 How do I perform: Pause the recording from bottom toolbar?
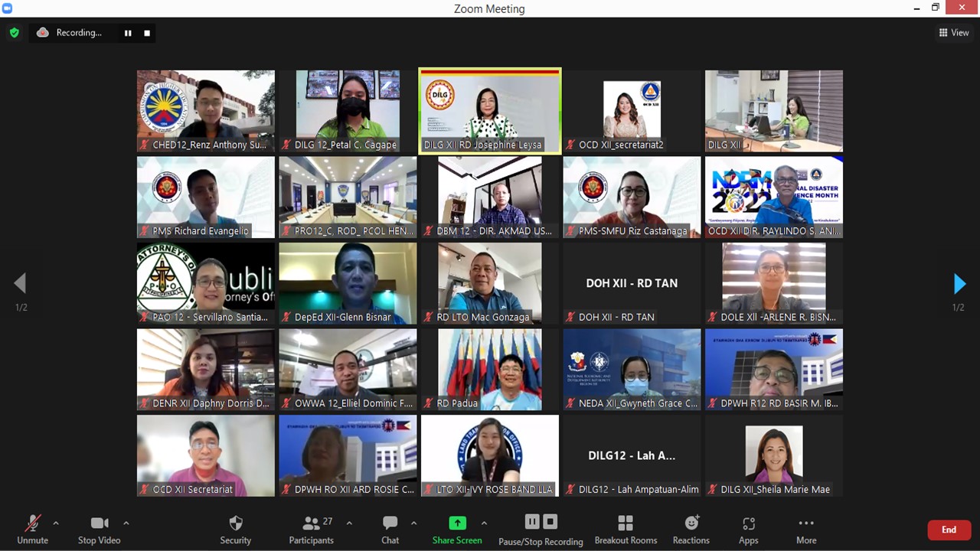532,522
